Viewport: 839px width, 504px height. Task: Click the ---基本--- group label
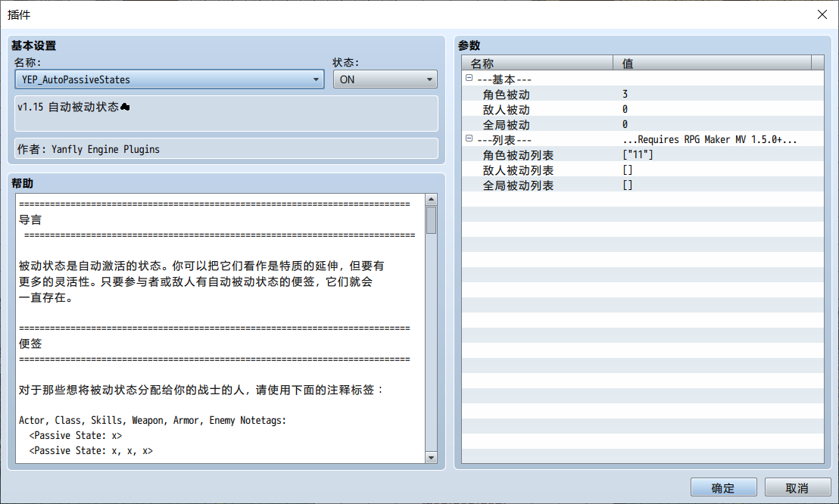[504, 79]
